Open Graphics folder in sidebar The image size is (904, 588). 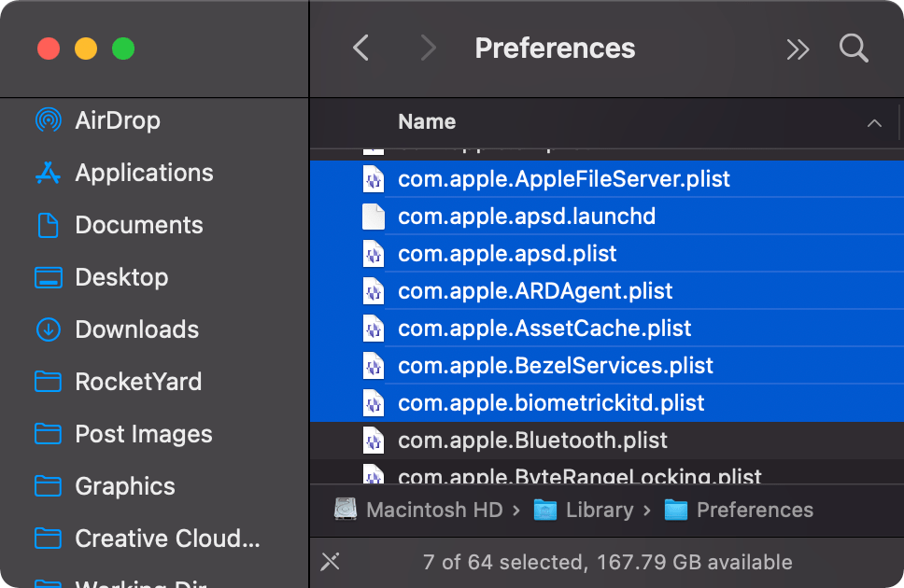tap(124, 486)
